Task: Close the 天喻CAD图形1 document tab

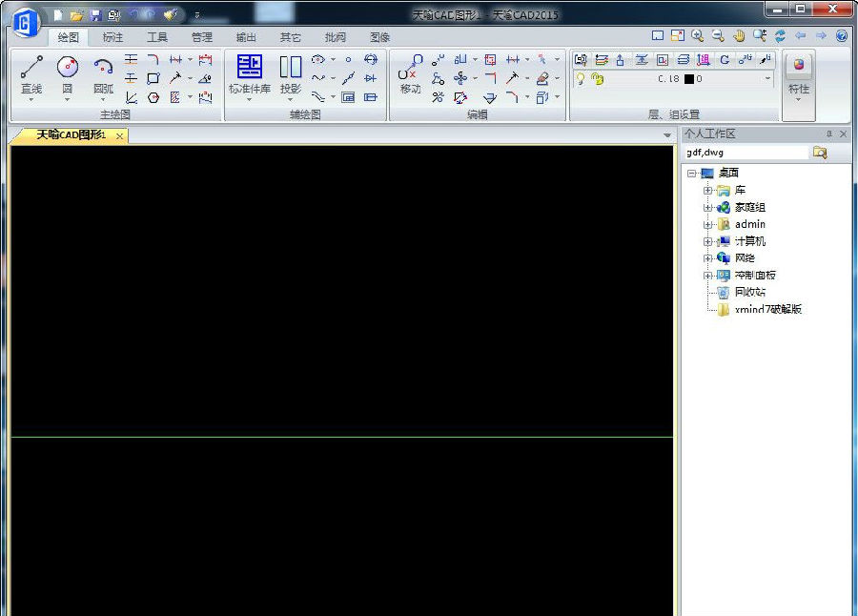Action: [119, 135]
